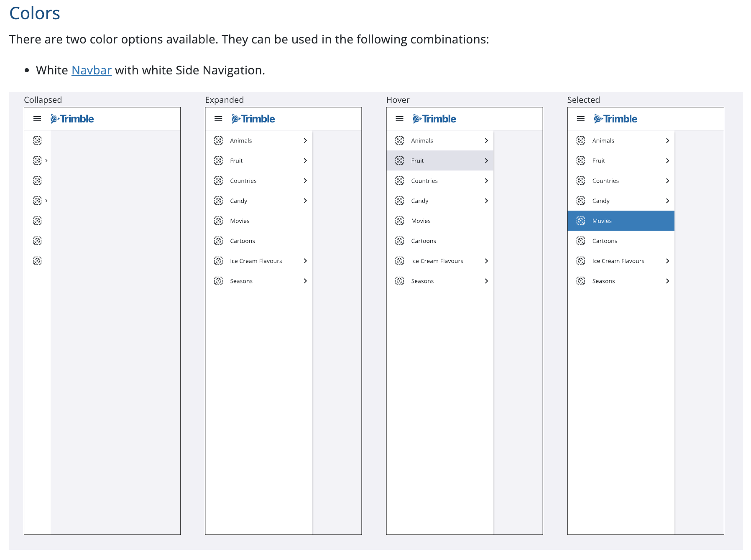
Task: Click the hamburger menu icon in Collapsed panel
Action: pyautogui.click(x=37, y=119)
